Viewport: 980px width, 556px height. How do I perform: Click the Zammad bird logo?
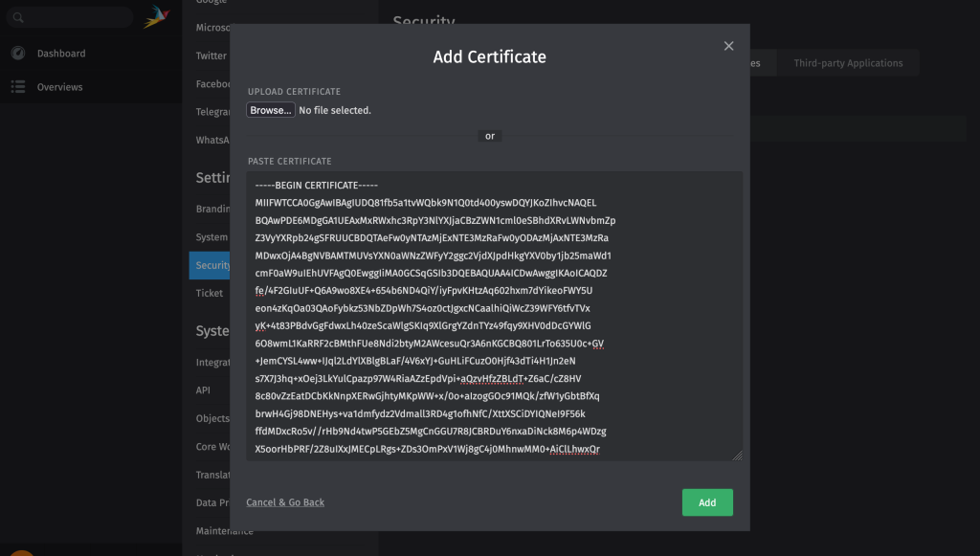[x=155, y=16]
